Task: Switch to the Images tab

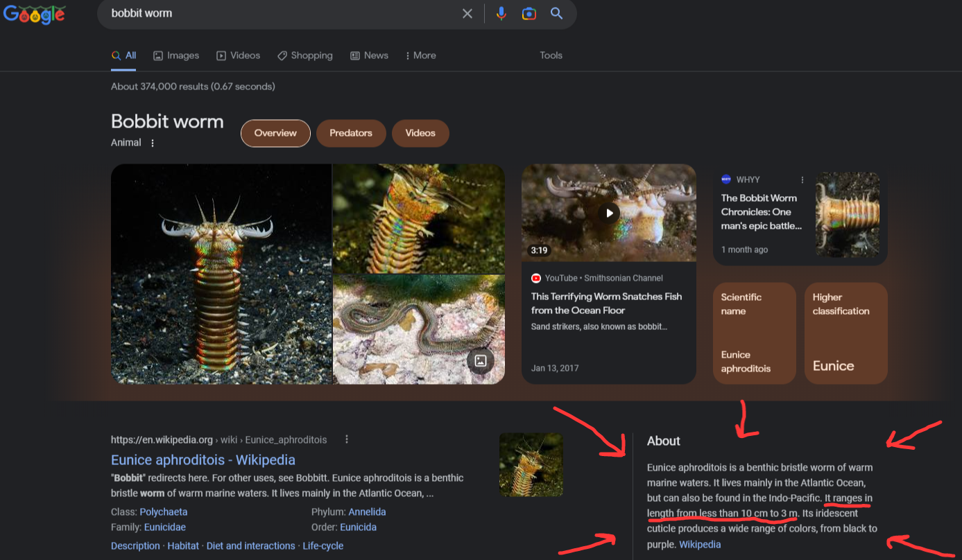Action: (x=176, y=55)
